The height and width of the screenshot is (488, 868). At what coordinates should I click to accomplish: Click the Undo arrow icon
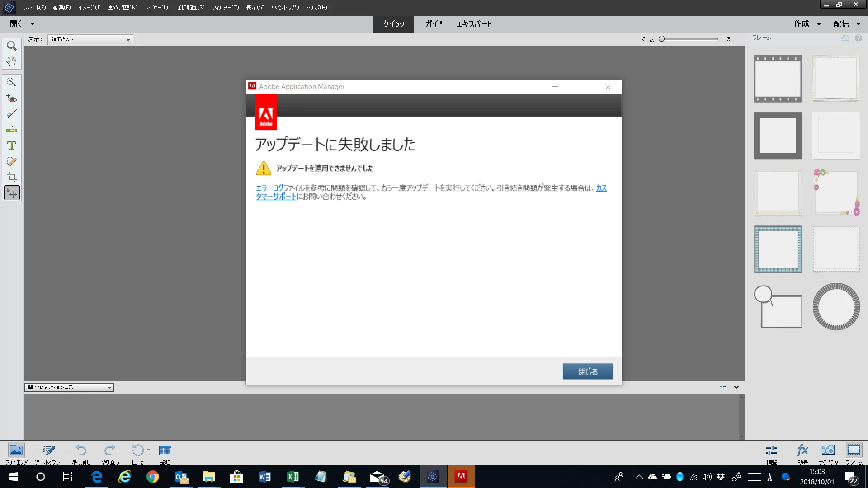81,450
